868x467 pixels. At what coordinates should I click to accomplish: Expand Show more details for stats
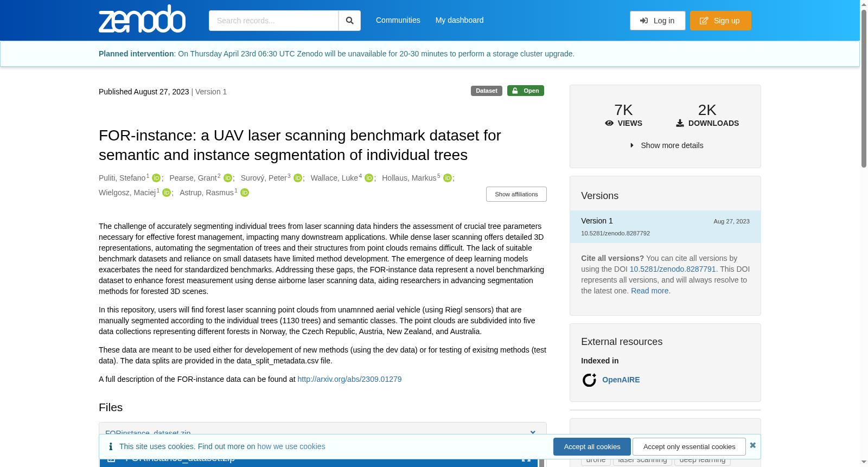click(x=666, y=145)
